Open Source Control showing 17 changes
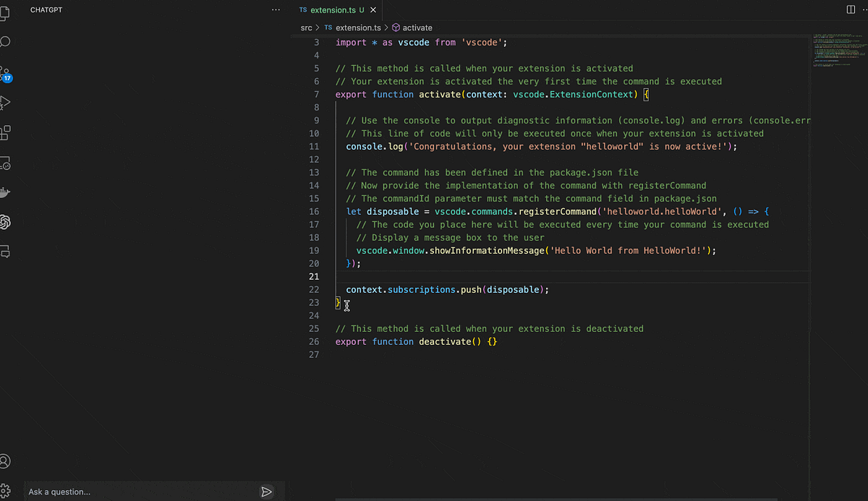Screen dimensions: 868x501 pos(7,73)
